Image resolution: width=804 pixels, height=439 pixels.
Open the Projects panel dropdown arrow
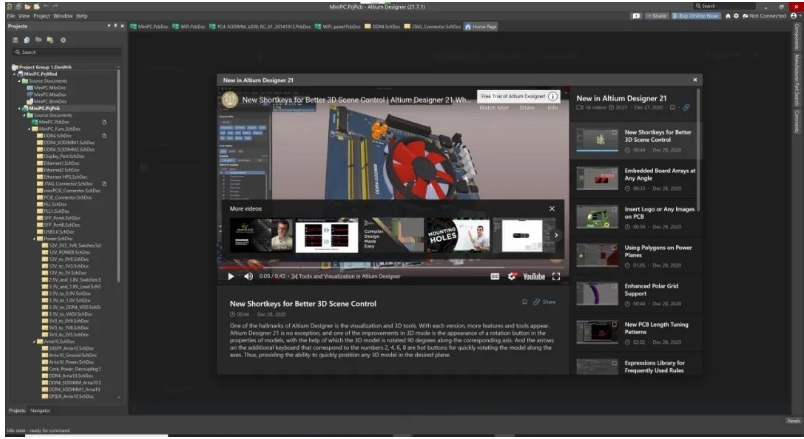(x=109, y=26)
